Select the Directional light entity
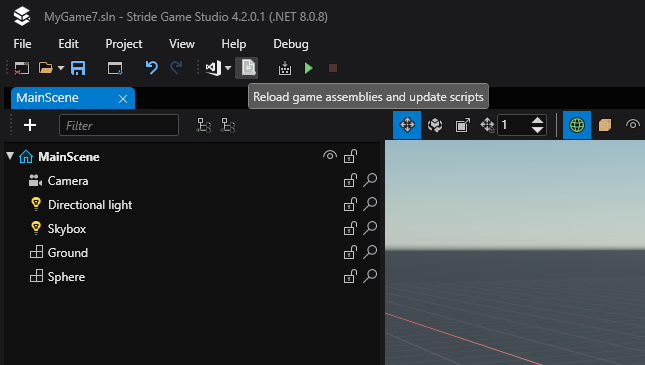Viewport: 645px width, 365px height. pos(90,205)
